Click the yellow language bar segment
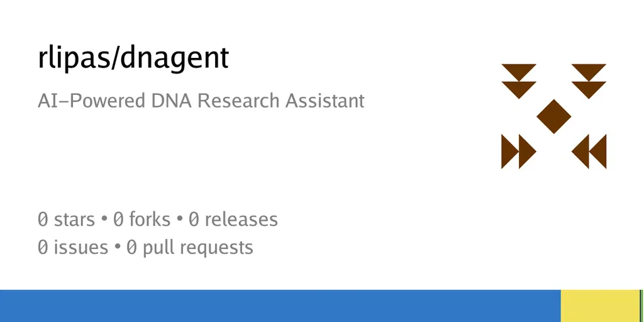Viewport: 644px width, 322px height. [600, 306]
